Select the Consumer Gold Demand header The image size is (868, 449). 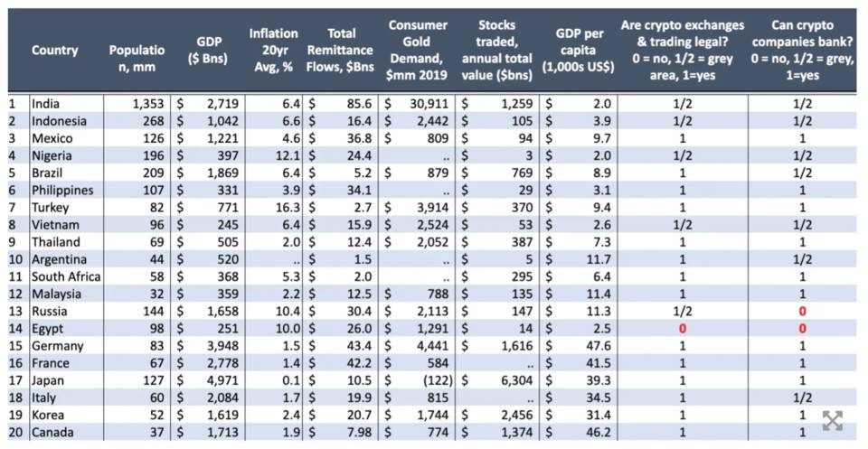tap(418, 51)
